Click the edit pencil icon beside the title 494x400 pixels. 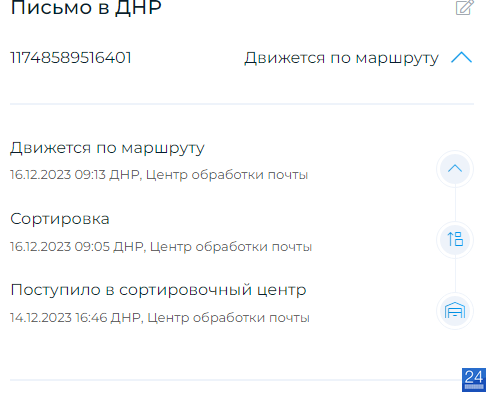click(465, 8)
